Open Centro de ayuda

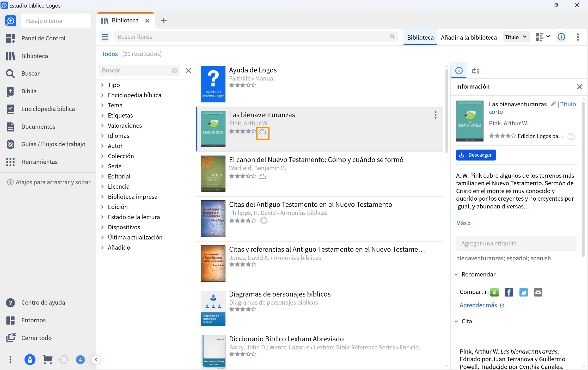click(x=35, y=303)
